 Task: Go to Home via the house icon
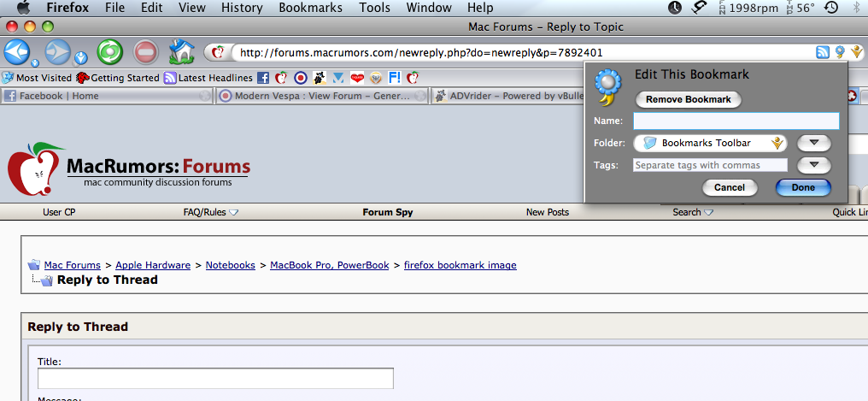click(x=182, y=51)
